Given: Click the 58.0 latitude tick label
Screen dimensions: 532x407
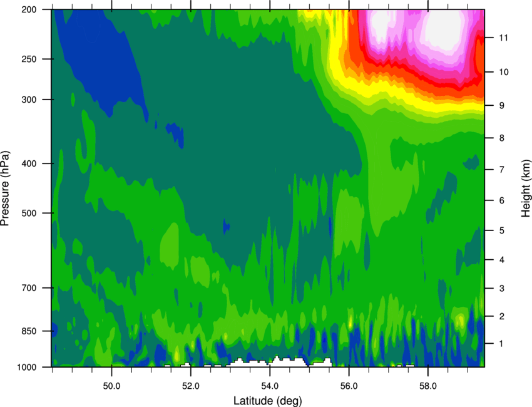Looking at the screenshot, I should [x=428, y=386].
